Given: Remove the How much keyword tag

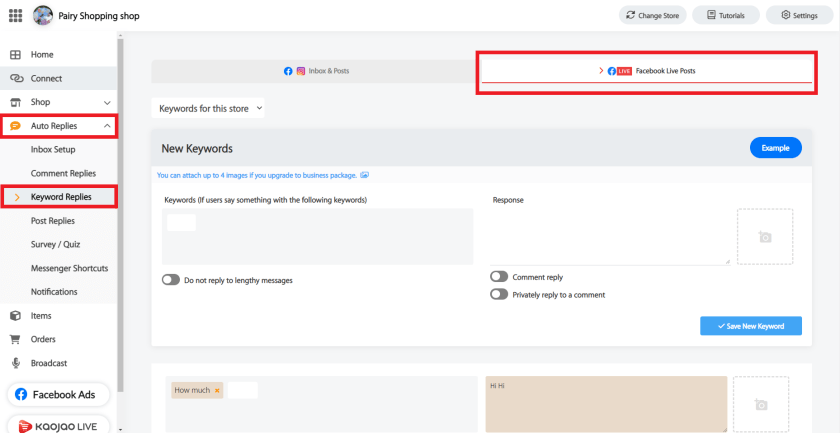Looking at the screenshot, I should tap(217, 391).
